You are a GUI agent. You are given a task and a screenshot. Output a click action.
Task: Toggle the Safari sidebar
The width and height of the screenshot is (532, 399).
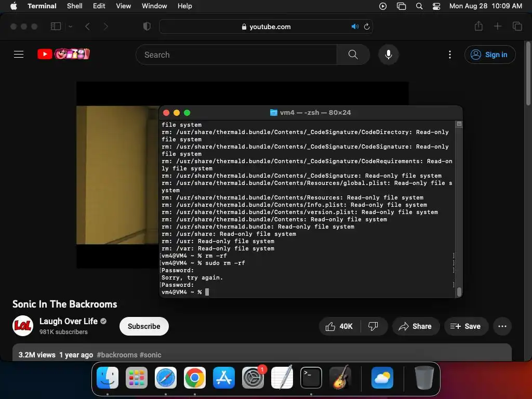(56, 26)
